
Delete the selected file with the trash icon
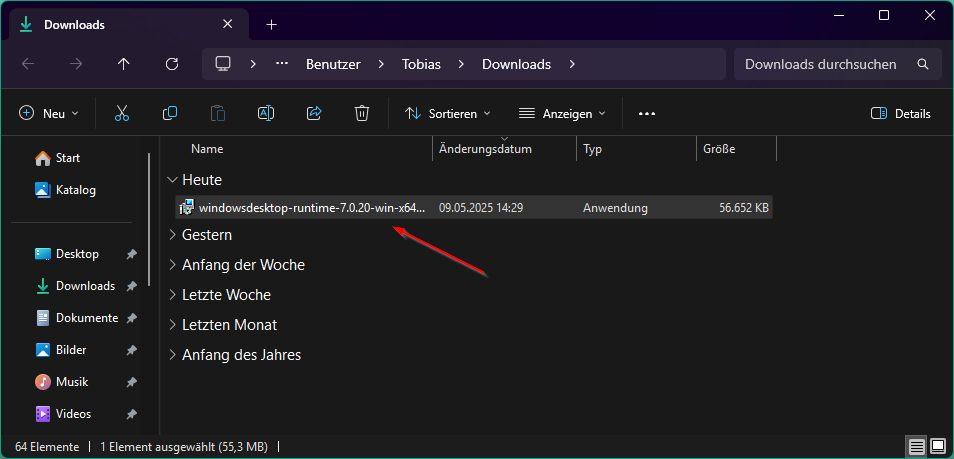362,113
